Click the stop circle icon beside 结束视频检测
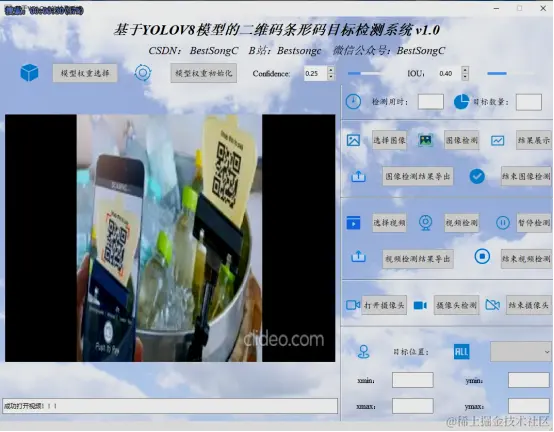This screenshot has width=554, height=432. click(482, 256)
